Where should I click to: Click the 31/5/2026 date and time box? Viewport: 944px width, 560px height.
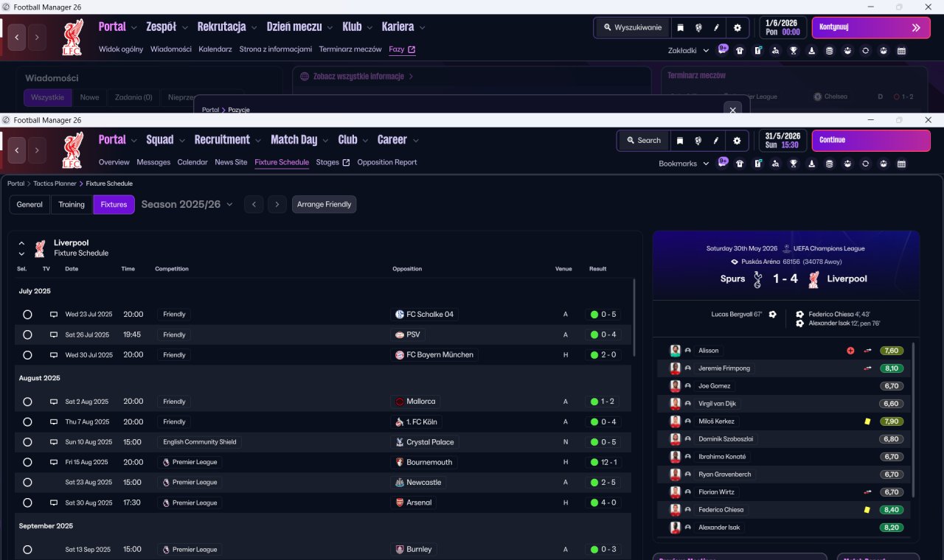click(782, 141)
